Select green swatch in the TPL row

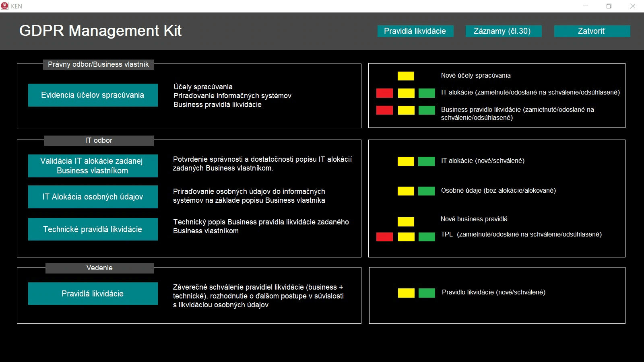(427, 237)
